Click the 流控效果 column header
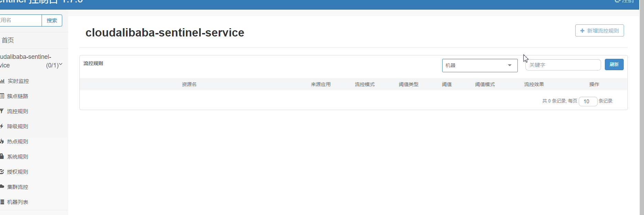 pyautogui.click(x=534, y=84)
